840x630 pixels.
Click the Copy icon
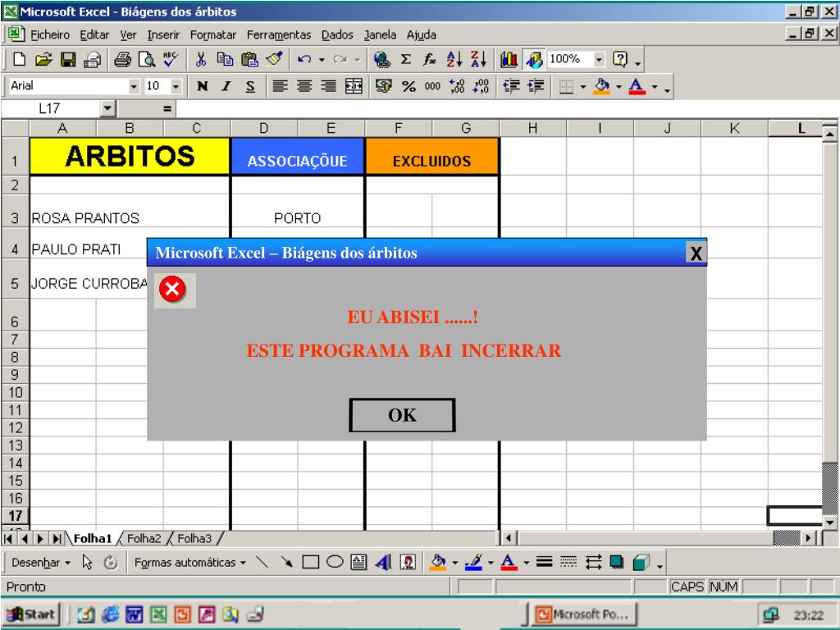coord(225,59)
